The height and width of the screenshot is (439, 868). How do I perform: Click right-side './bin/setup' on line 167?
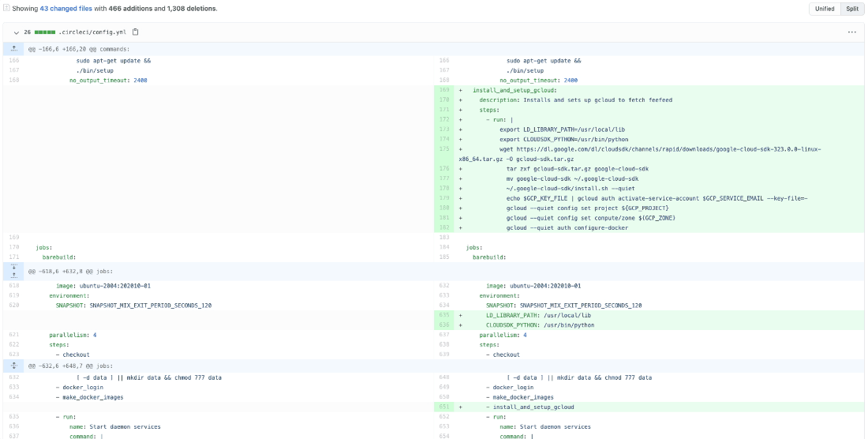tap(525, 70)
